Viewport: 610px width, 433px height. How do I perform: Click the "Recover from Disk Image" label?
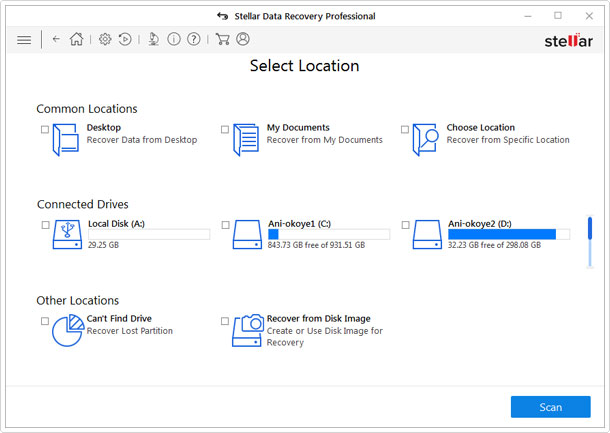[318, 319]
